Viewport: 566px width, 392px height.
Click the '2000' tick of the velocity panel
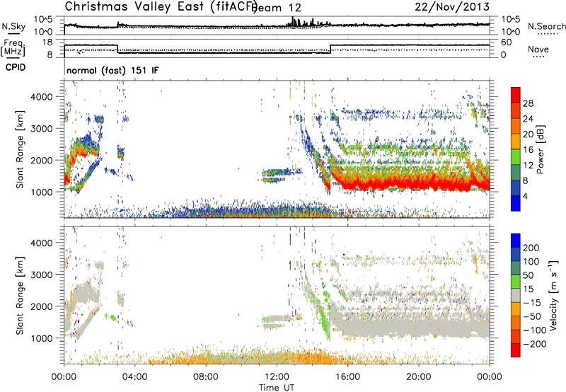pos(41,306)
